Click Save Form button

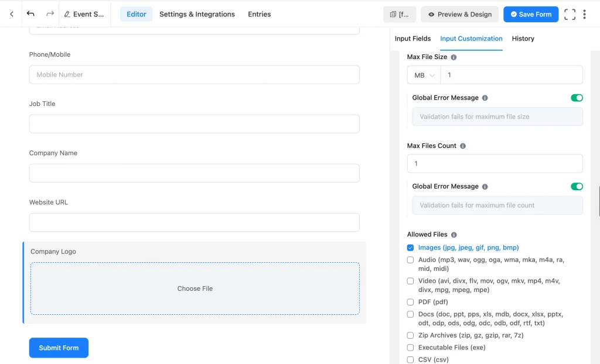pyautogui.click(x=531, y=14)
